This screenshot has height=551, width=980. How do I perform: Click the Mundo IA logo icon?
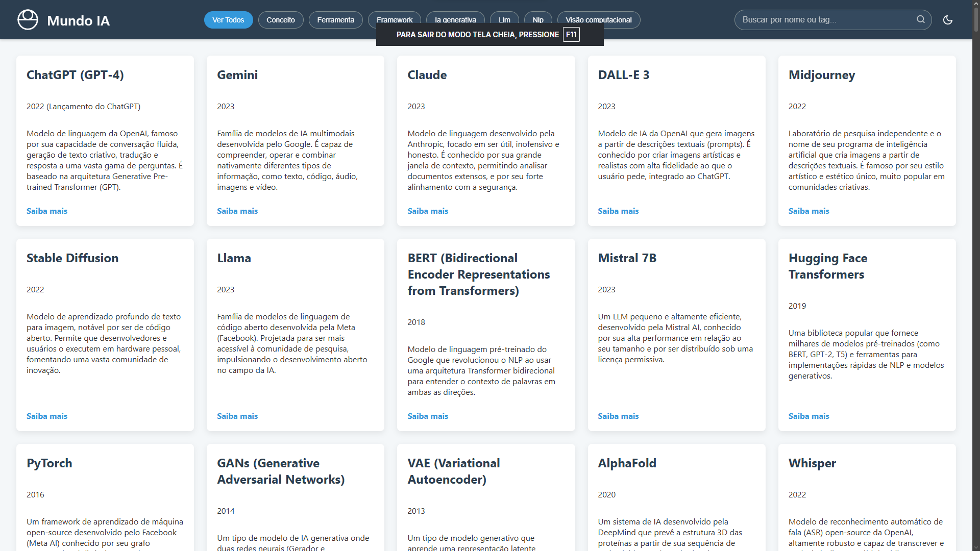point(28,20)
